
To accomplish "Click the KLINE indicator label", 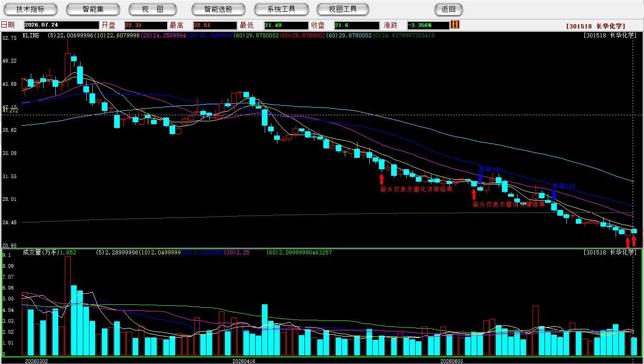I will coord(32,35).
